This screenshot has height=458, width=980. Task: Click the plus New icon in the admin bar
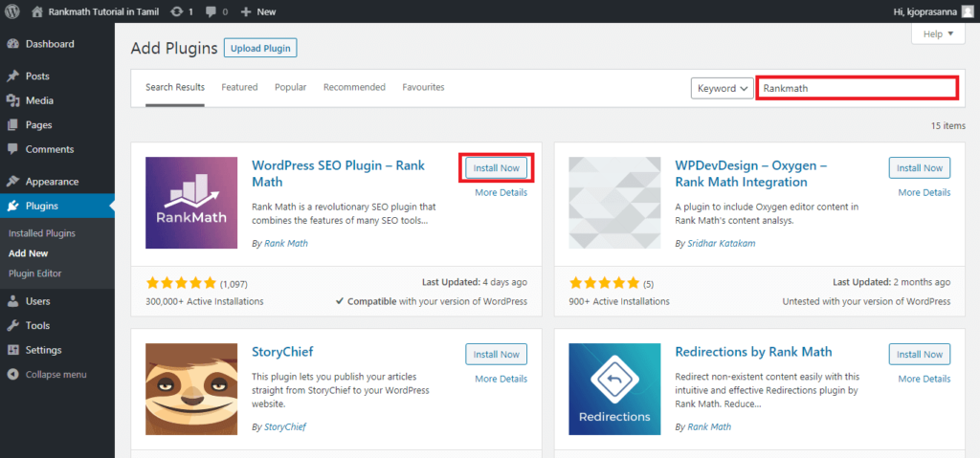[x=246, y=11]
